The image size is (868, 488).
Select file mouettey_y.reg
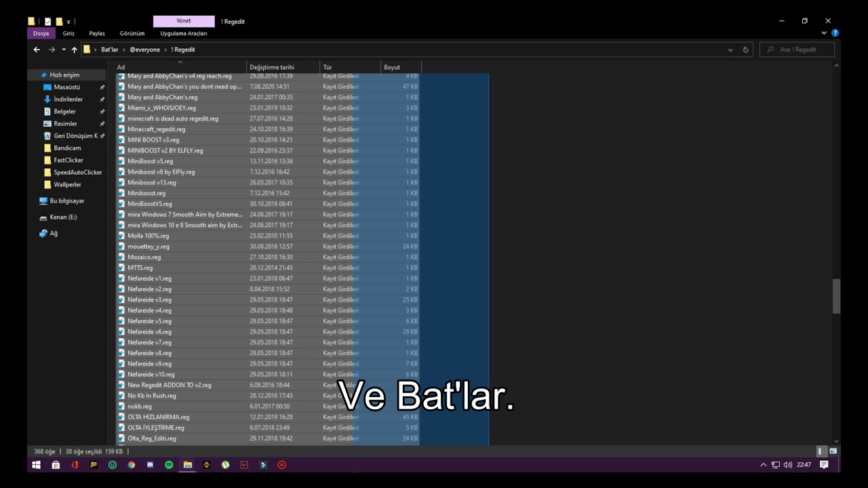(149, 247)
